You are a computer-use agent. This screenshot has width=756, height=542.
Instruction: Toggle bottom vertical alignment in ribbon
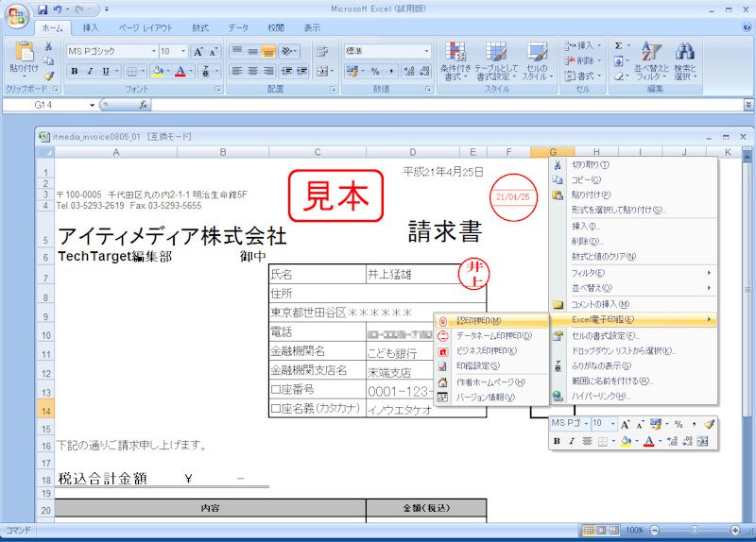[x=268, y=51]
